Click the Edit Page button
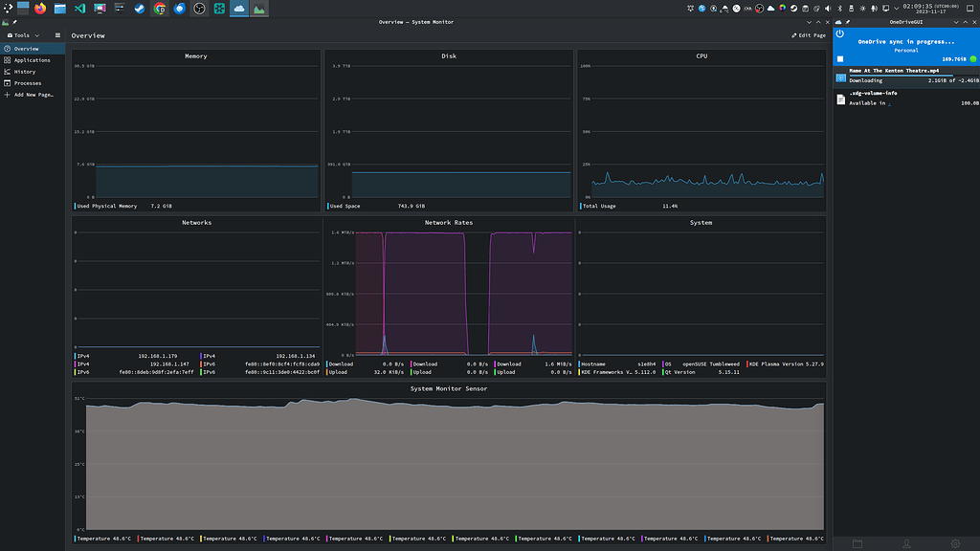 [x=809, y=35]
